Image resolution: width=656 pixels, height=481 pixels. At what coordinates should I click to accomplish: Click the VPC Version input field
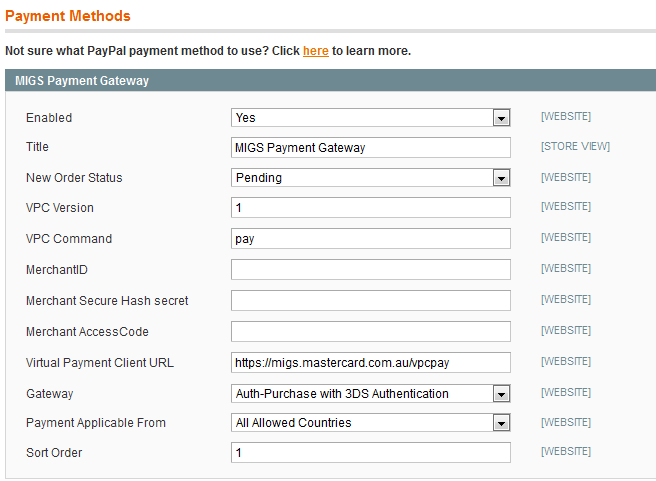[371, 207]
